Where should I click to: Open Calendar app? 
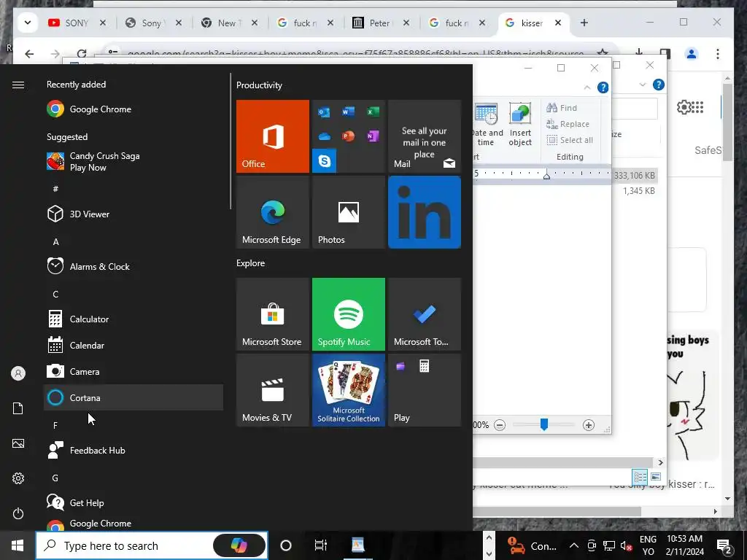133,345
